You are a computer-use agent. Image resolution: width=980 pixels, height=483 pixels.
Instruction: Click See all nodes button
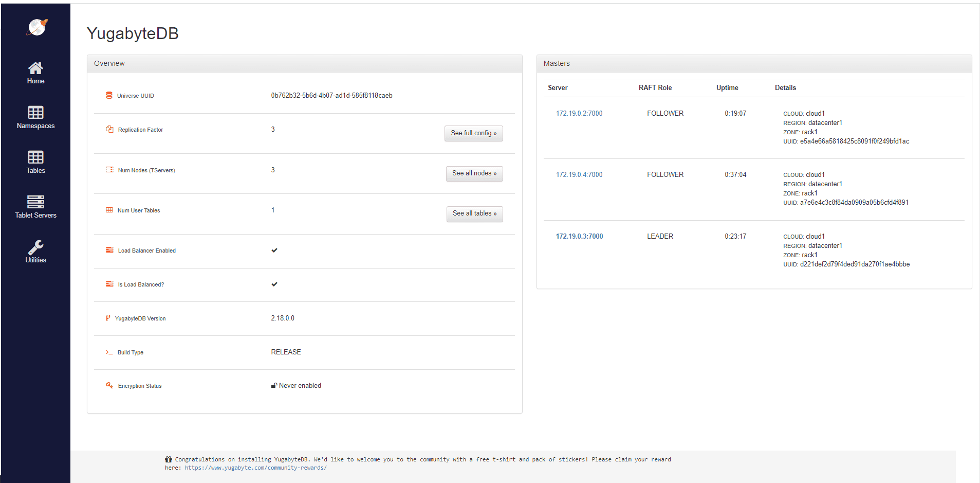tap(474, 173)
